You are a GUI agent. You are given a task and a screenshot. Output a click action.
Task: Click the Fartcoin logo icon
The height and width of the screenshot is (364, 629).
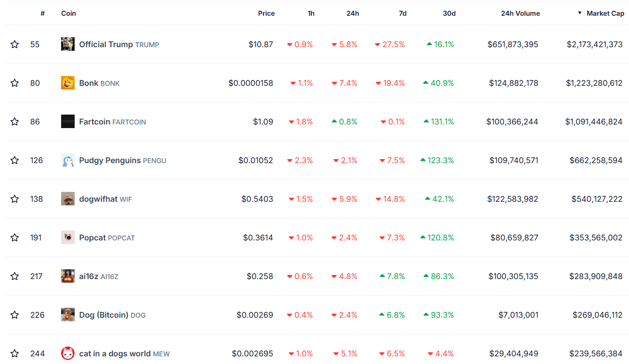click(68, 122)
